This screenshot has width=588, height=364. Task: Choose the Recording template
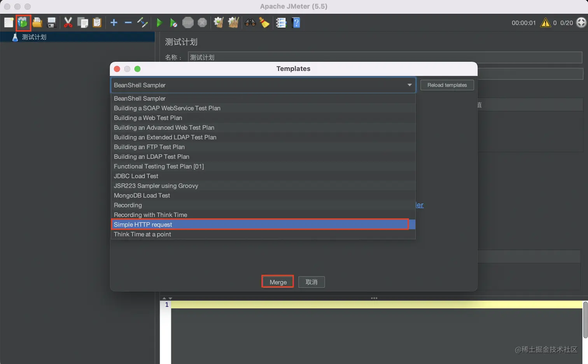(x=263, y=205)
